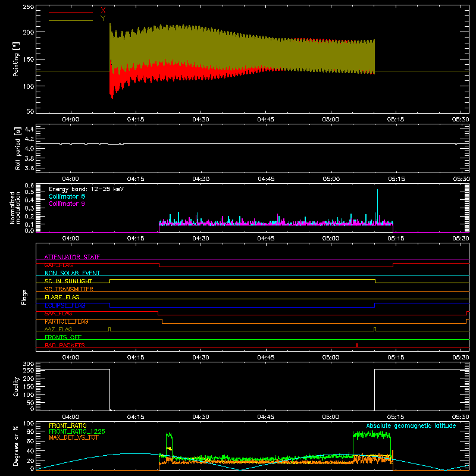Select the FRONTS_OFF flag label
Viewport: 476px width, 476px height.
point(63,337)
